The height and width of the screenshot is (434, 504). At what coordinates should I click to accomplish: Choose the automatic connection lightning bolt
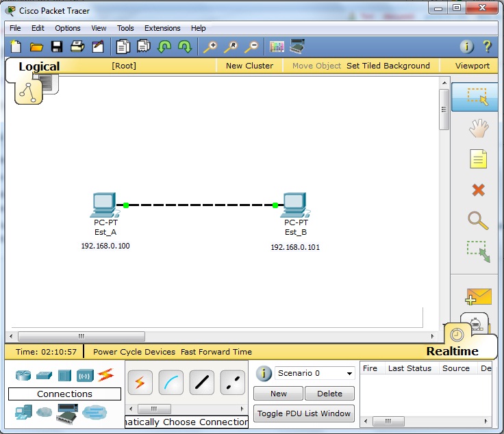click(x=140, y=383)
